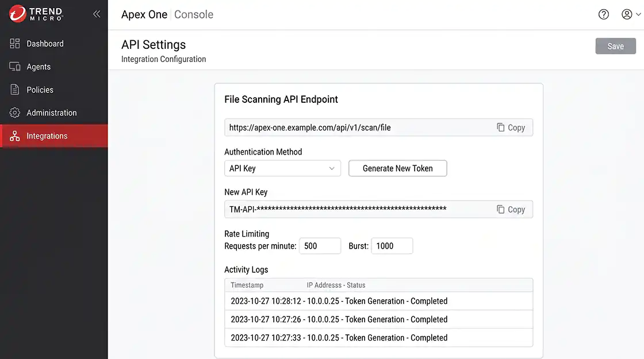The image size is (644, 359).
Task: Click the Agents devices icon
Action: click(15, 67)
